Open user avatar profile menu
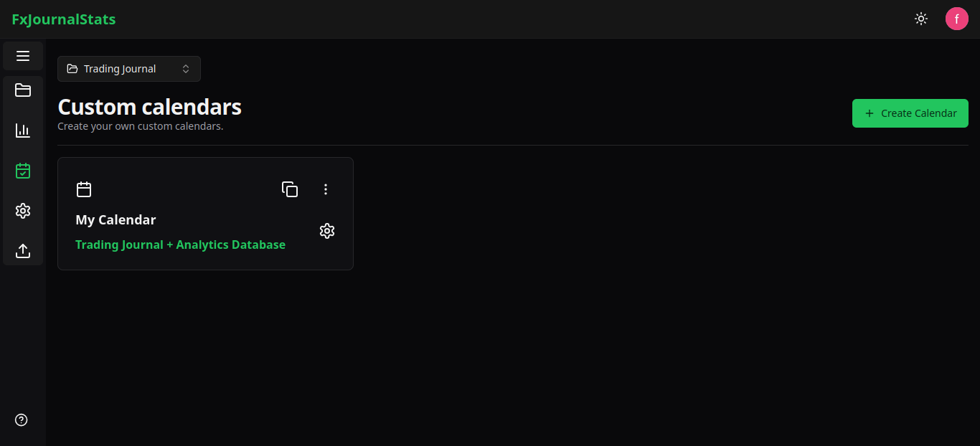The image size is (980, 446). tap(957, 19)
